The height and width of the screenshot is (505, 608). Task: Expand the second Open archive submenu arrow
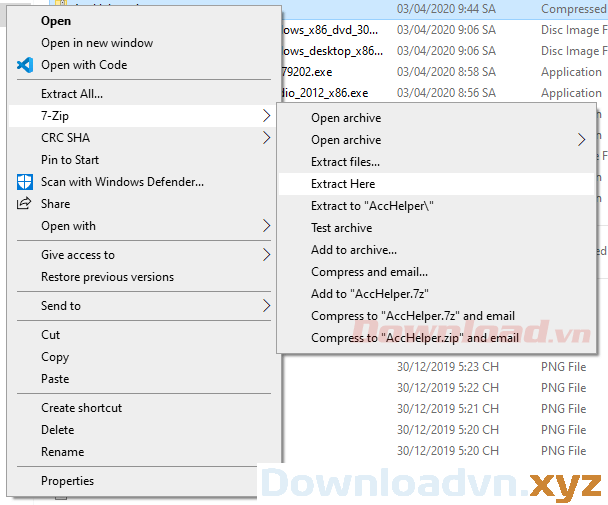point(581,140)
